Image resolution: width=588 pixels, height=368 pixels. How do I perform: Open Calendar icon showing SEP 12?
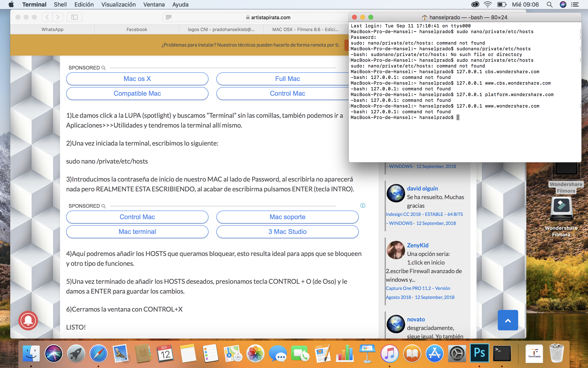tap(166, 353)
